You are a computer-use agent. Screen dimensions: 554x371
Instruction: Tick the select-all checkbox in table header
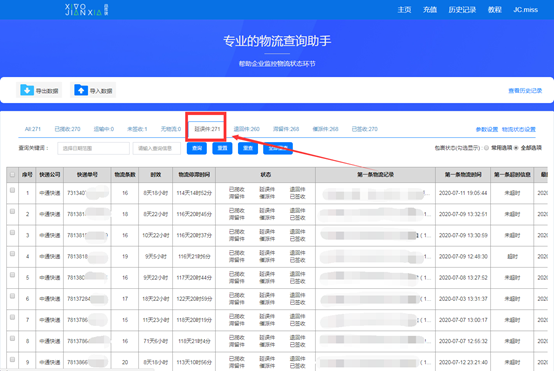(12, 175)
